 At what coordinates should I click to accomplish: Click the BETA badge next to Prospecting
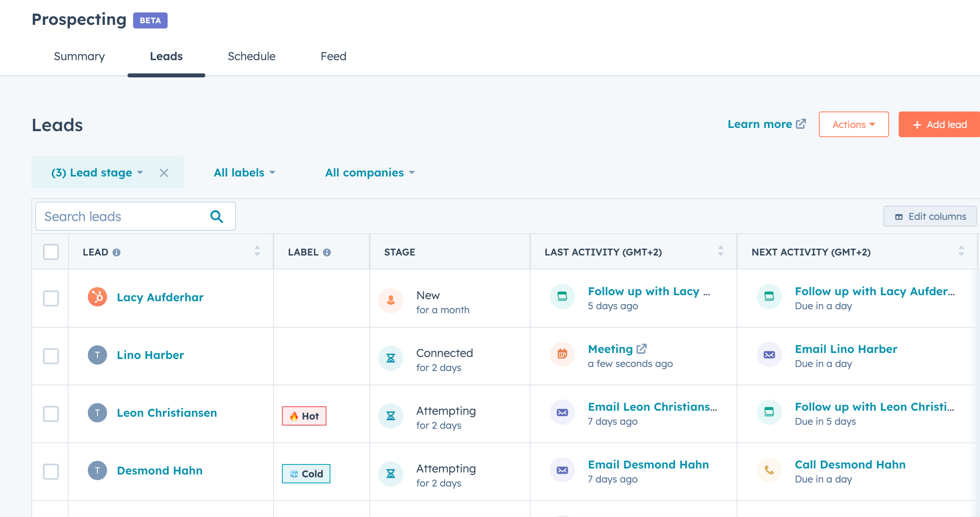[x=150, y=20]
